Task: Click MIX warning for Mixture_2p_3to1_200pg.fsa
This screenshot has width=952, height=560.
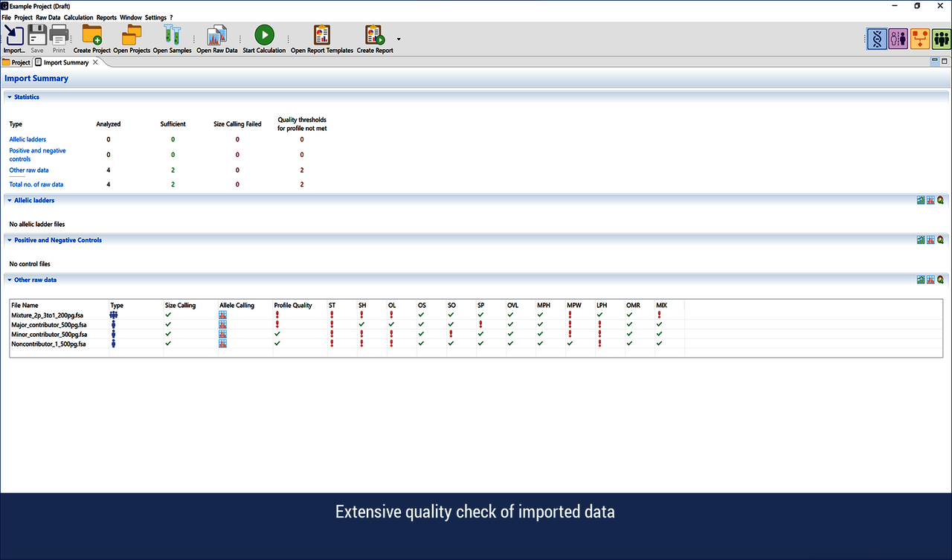Action: 659,315
